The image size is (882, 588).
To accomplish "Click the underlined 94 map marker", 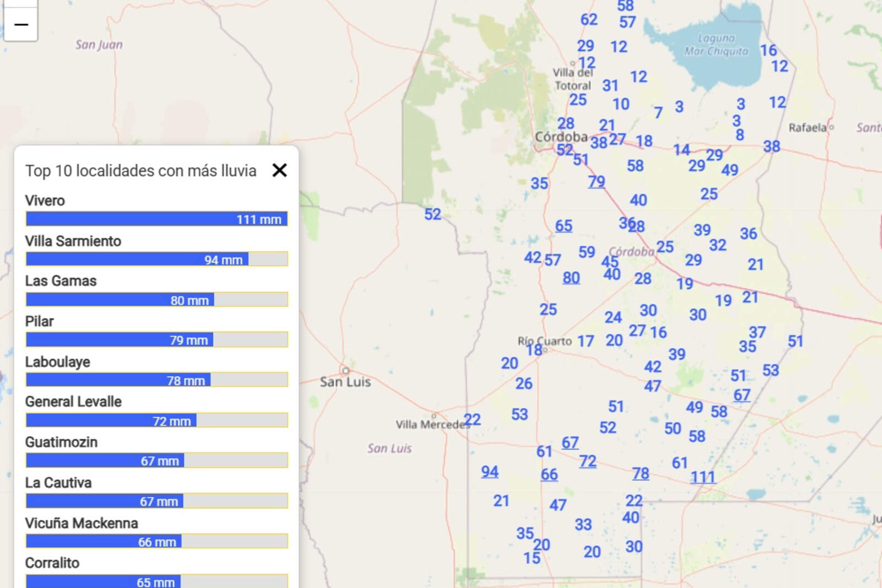I will coord(490,472).
